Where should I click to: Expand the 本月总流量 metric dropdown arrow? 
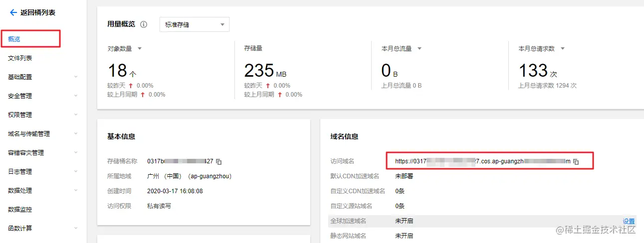coord(420,49)
